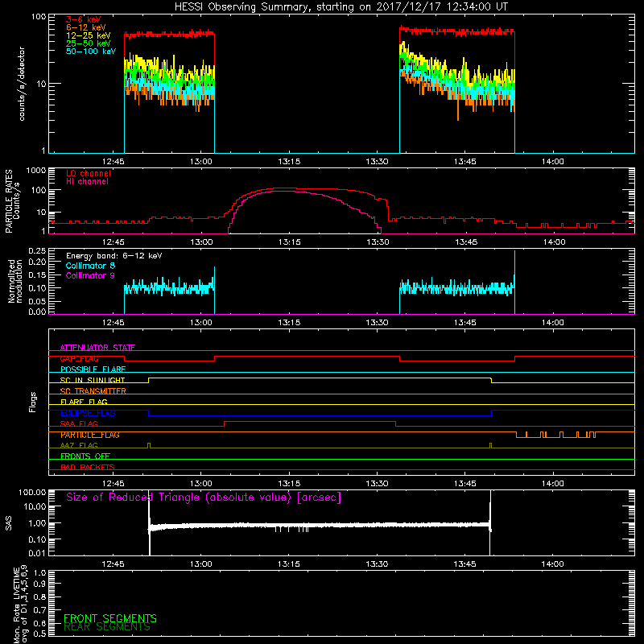Select the "BAD_PACKETS" flag label
The image size is (644, 644).
tap(88, 468)
